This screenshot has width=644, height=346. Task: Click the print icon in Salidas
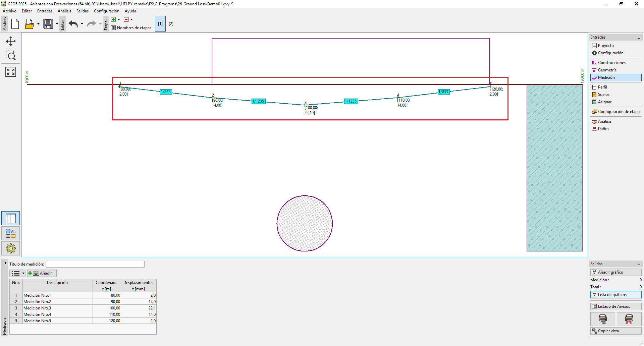tap(602, 319)
